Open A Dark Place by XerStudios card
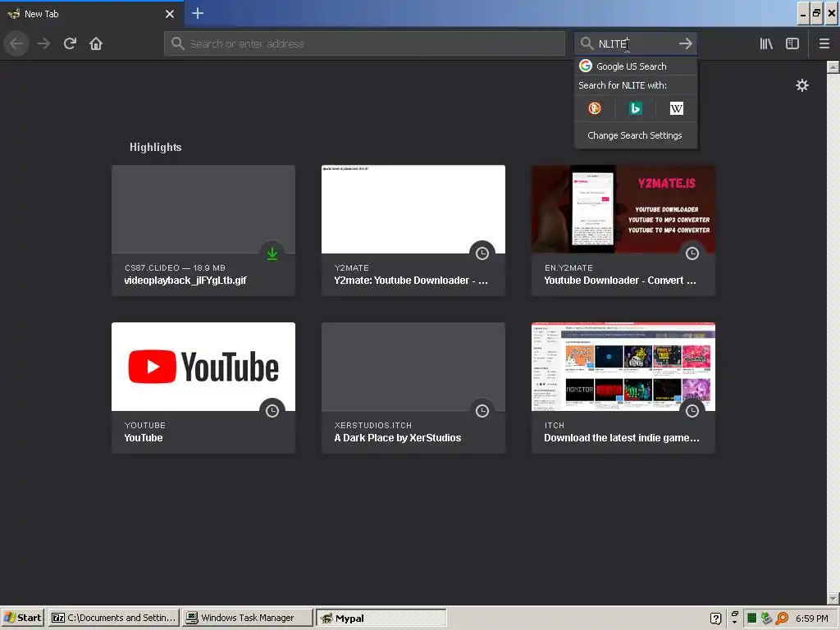The height and width of the screenshot is (630, 840). pyautogui.click(x=413, y=388)
